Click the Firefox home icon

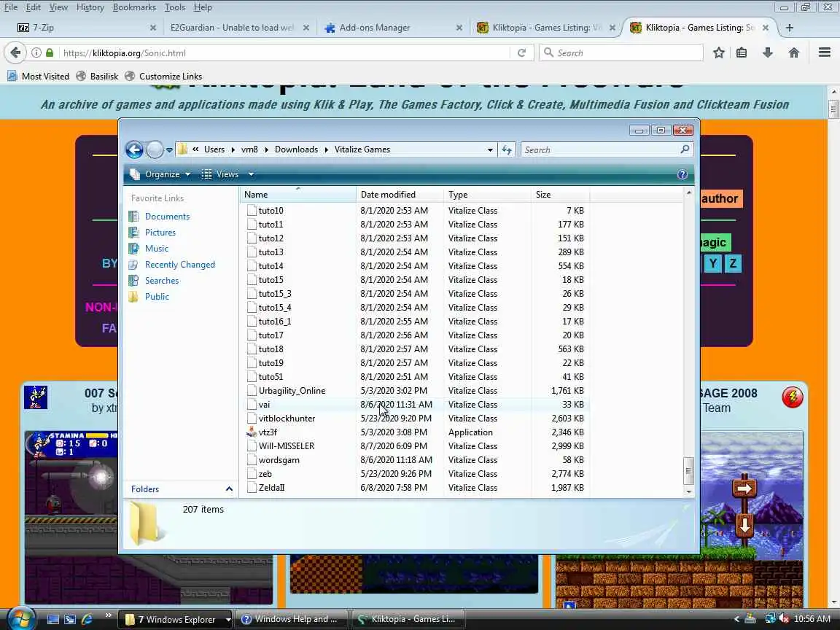pyautogui.click(x=793, y=52)
